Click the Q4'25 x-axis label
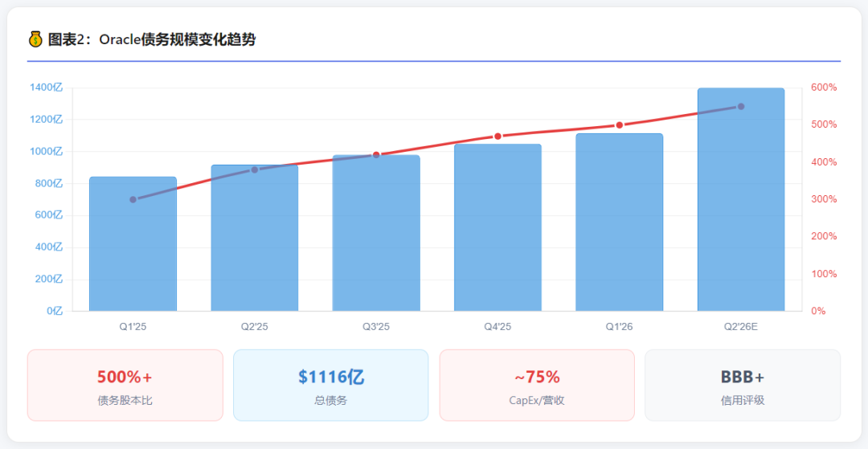 click(497, 327)
